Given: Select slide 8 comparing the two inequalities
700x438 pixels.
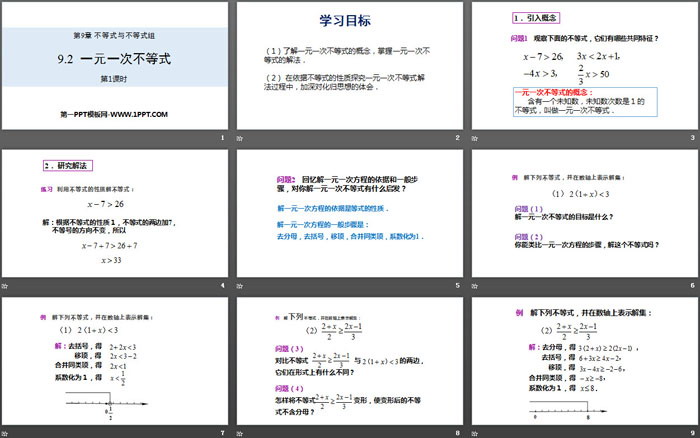Looking at the screenshot, I should pyautogui.click(x=349, y=364).
